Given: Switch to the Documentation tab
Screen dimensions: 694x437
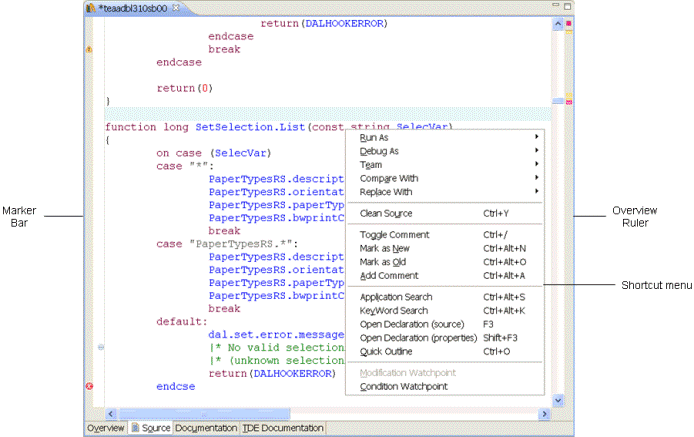Looking at the screenshot, I should 206,428.
